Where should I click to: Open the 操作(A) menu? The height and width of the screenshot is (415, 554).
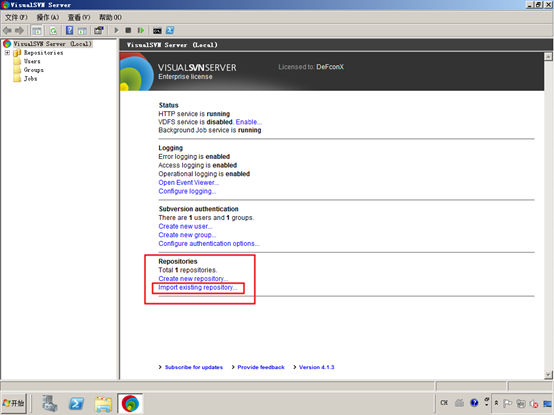[48, 17]
